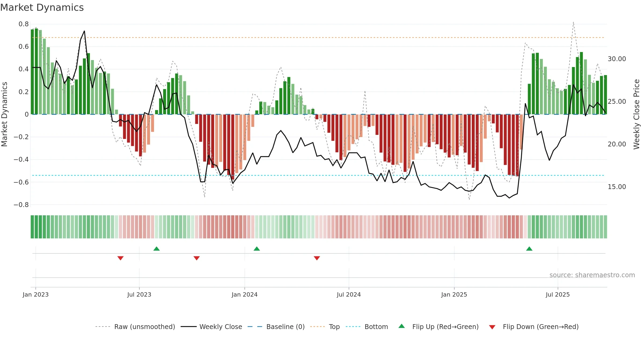Toggle the Flip Up (Red→Green) legend entry
This screenshot has width=644, height=362.
point(438,327)
